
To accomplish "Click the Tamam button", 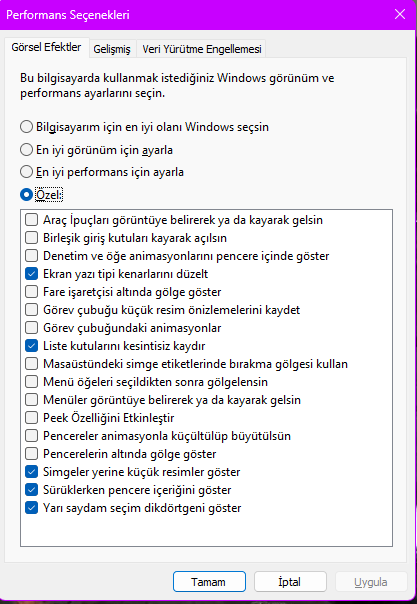I will (x=209, y=581).
